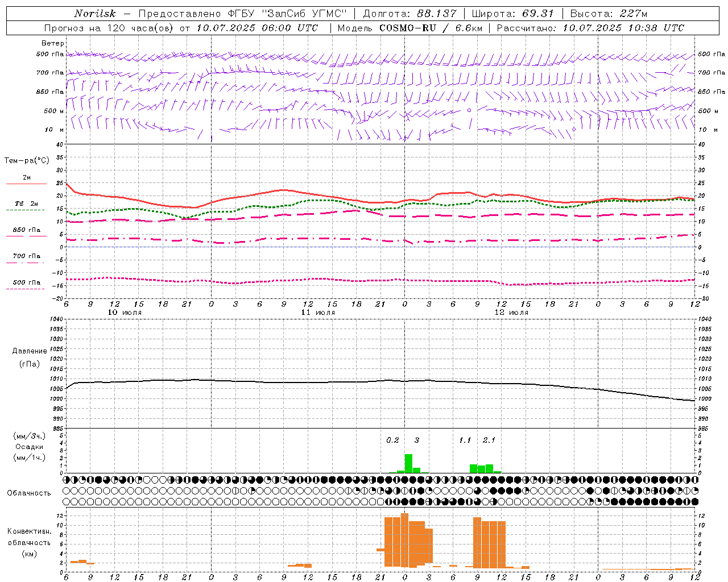
Task: Click the Конвективн. облачность label
Action: pos(30,537)
